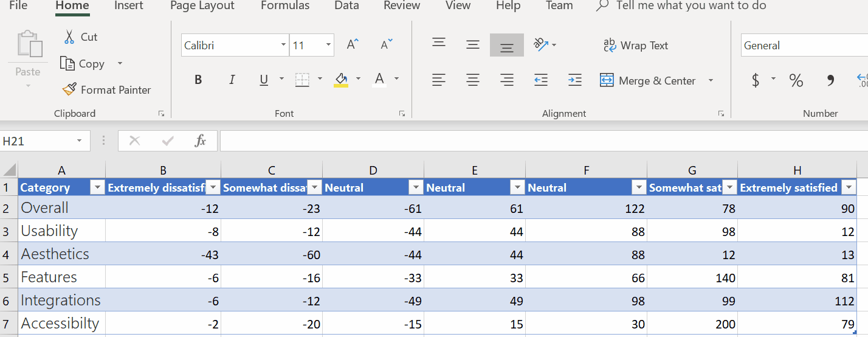Open the Team tab
Image resolution: width=868 pixels, height=337 pixels.
[x=559, y=5]
